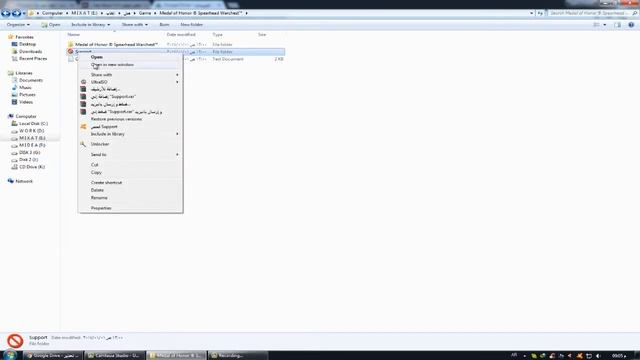Viewport: 640px width, 360px height.
Task: Open the Help question mark icon
Action: click(x=631, y=25)
